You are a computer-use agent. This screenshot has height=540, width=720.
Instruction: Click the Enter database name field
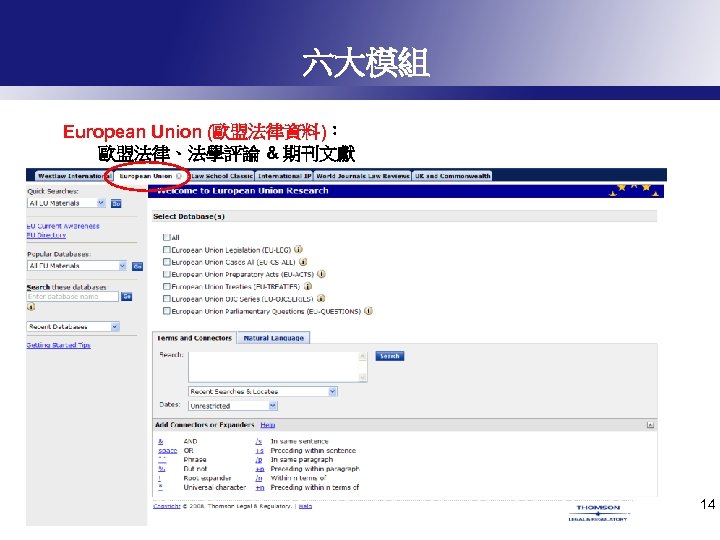[x=73, y=297]
